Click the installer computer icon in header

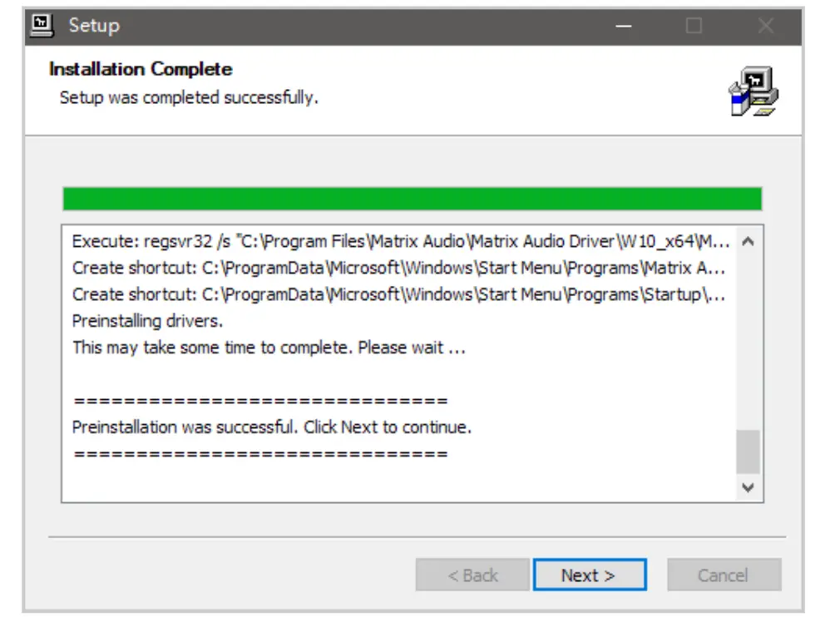click(754, 91)
